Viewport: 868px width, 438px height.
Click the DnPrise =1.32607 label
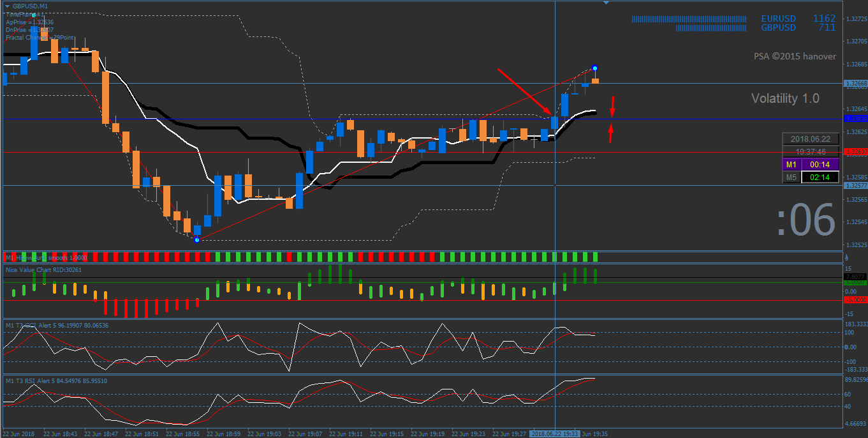pos(29,29)
